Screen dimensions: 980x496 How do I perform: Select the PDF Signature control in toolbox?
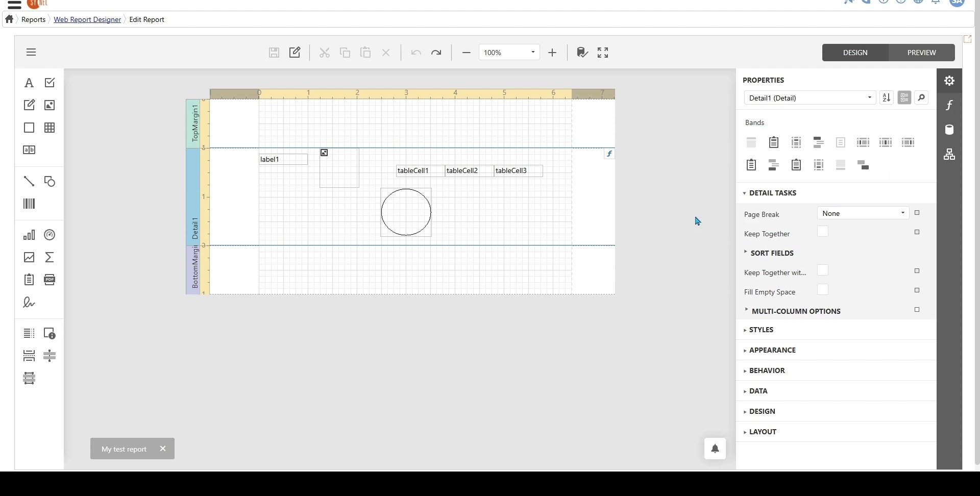pyautogui.click(x=29, y=303)
